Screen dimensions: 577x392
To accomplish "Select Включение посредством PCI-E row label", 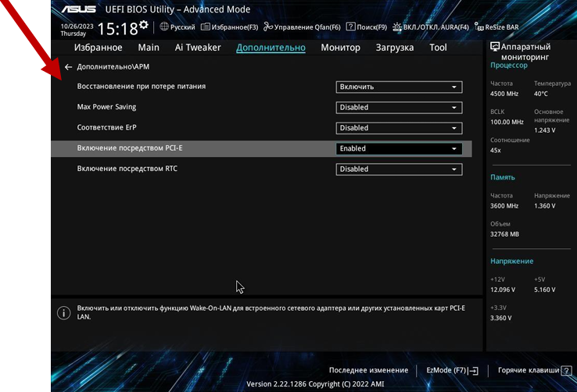I will click(x=130, y=148).
